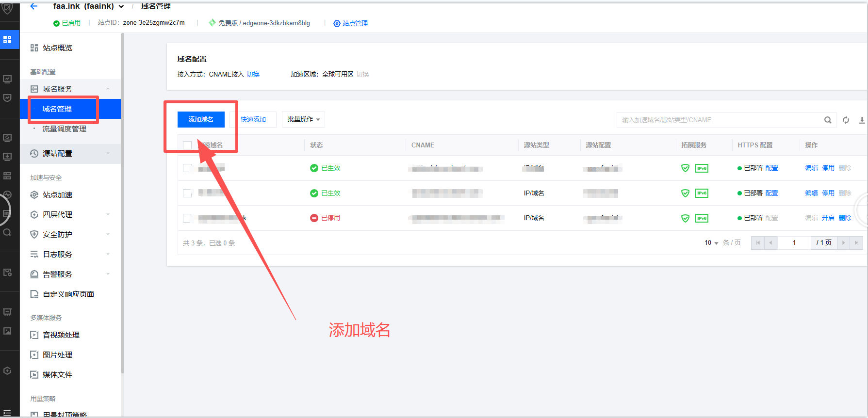Focus the 输入加速域名/源站类型/CNAME search field
This screenshot has height=418, width=868.
(720, 120)
